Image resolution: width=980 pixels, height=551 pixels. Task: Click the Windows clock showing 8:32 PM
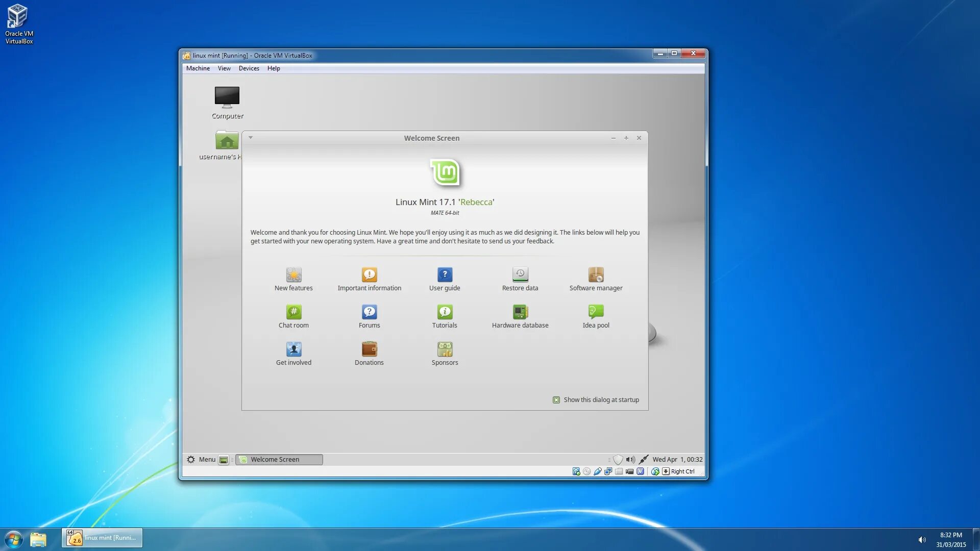tap(951, 540)
